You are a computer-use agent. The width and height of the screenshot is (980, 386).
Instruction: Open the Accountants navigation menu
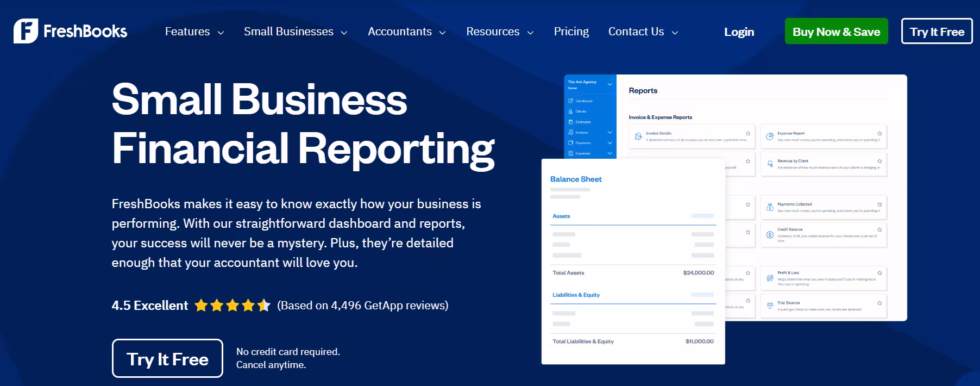tap(406, 32)
